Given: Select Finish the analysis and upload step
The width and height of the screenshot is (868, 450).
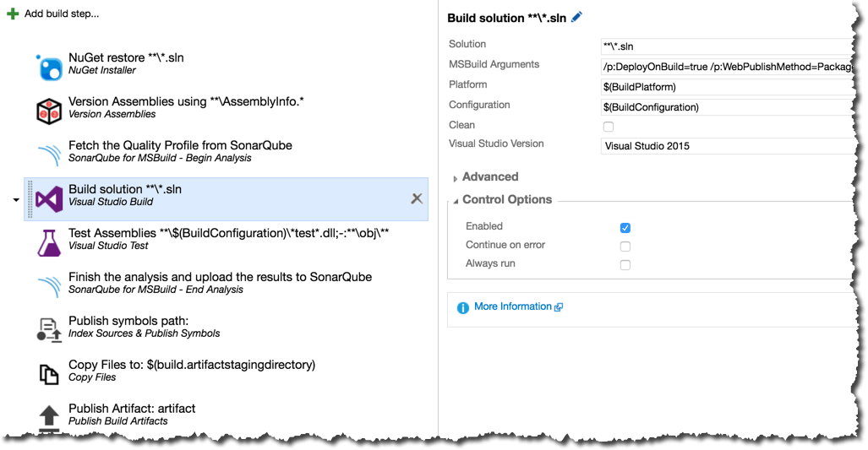Looking at the screenshot, I should [x=221, y=277].
